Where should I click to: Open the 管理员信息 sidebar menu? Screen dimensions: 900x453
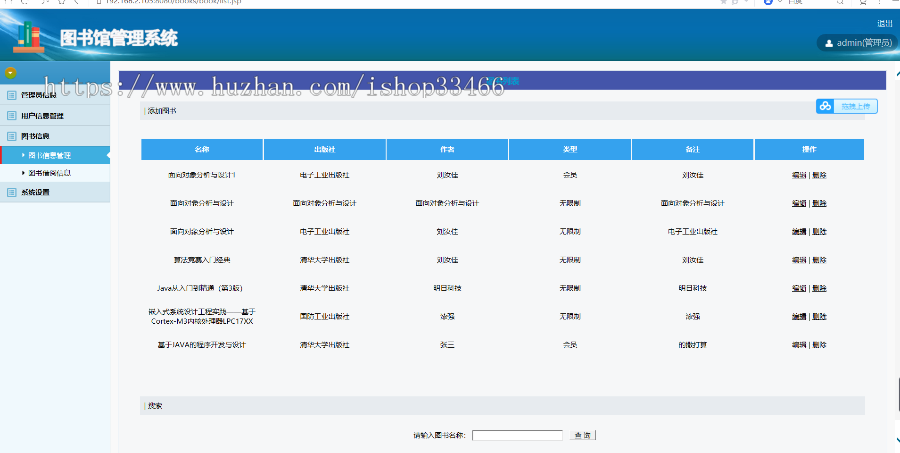(55, 95)
